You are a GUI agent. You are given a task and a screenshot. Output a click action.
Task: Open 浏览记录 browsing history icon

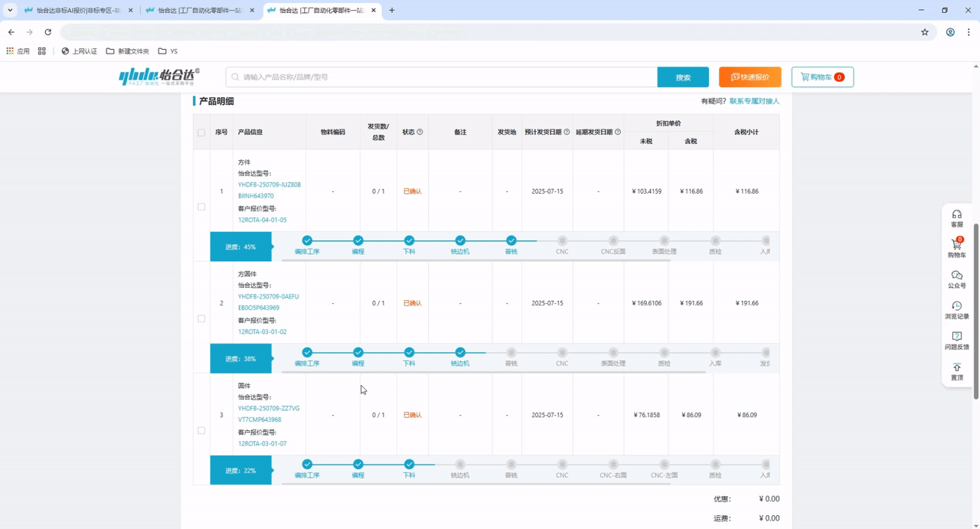(956, 309)
